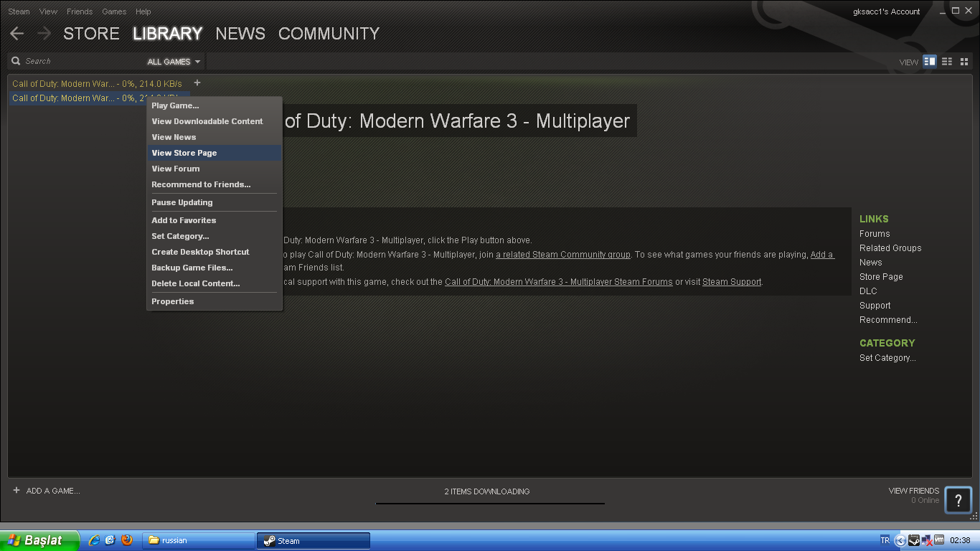Click the search magnifier icon
This screenshot has width=980, height=551.
pyautogui.click(x=16, y=61)
